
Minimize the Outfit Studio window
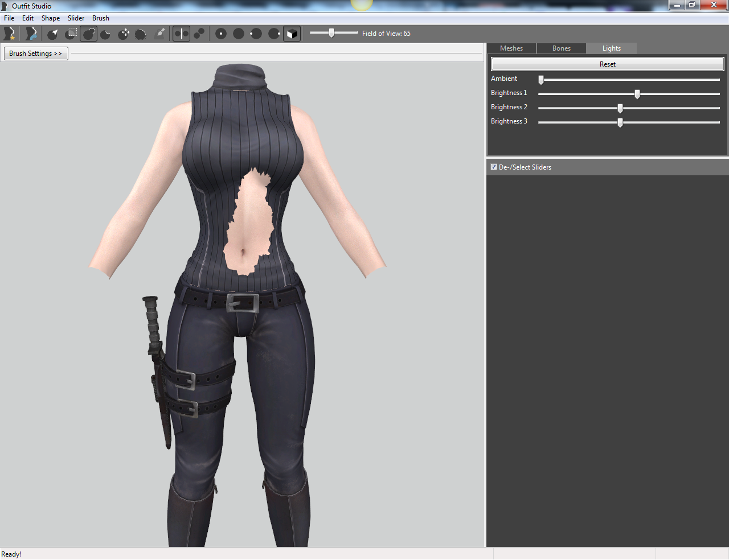tap(677, 5)
